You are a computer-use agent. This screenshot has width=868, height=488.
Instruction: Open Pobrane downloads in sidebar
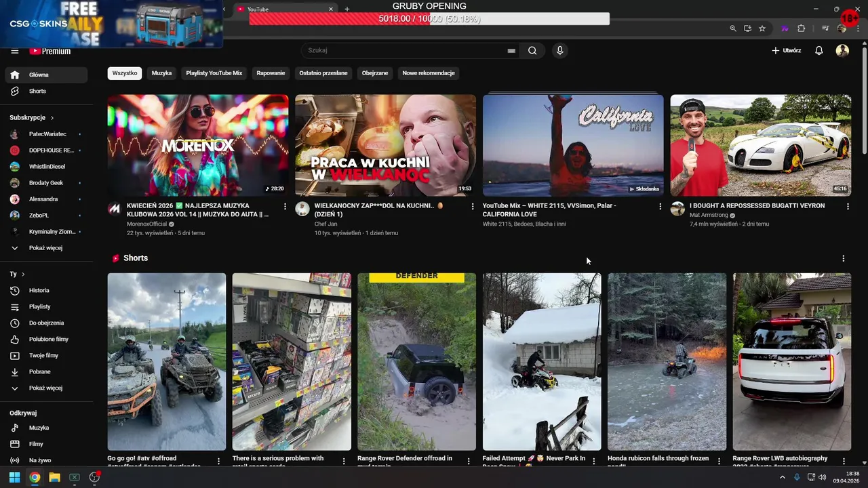46,371
